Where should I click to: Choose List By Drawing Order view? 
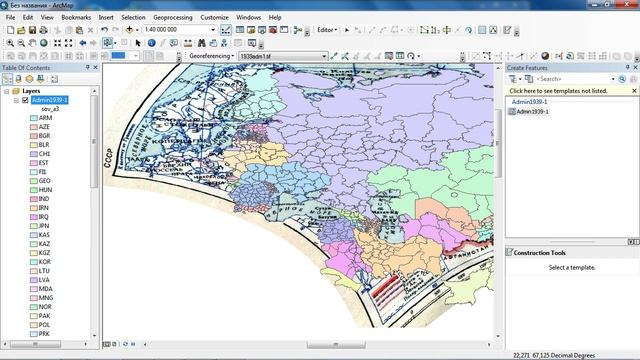coord(7,79)
